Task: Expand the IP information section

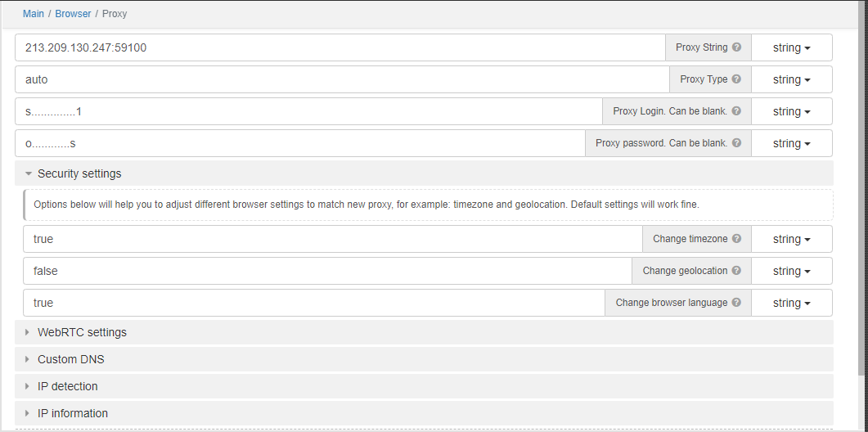Action: (72, 413)
